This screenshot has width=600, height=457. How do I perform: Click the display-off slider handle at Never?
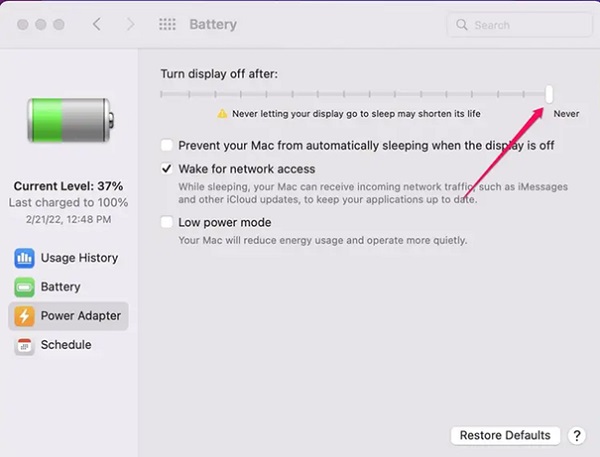point(549,94)
